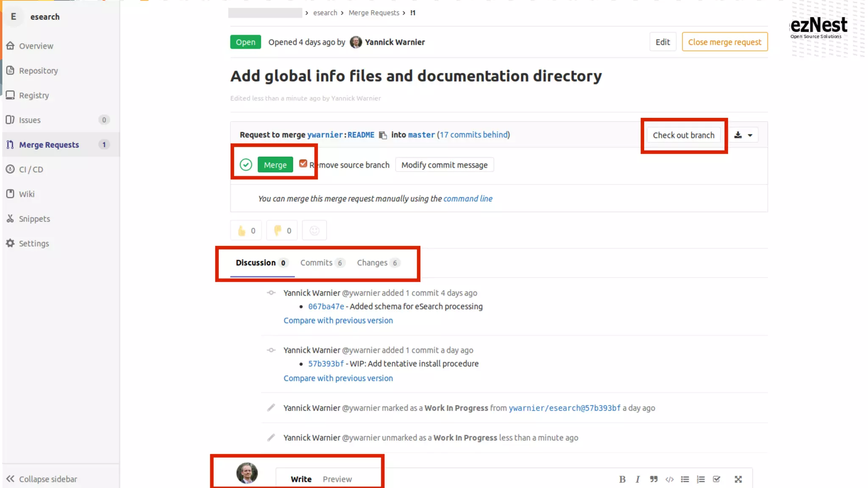Uncheck Remove source branch checkbox
This screenshot has width=868, height=488.
tap(303, 164)
